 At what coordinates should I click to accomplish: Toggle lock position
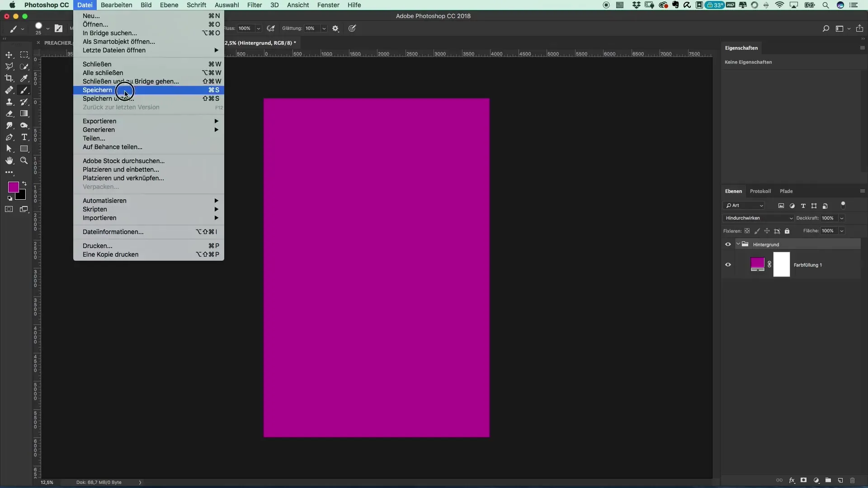767,231
